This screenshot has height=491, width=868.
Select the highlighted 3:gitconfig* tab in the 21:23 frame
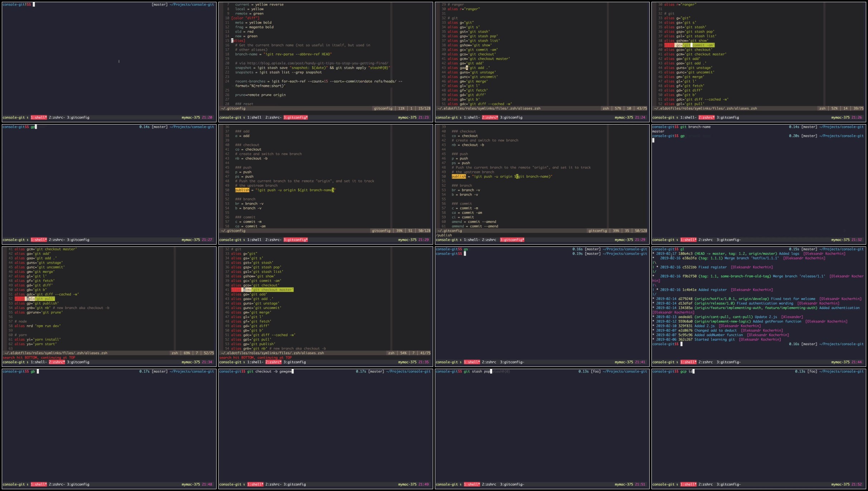[x=295, y=117]
